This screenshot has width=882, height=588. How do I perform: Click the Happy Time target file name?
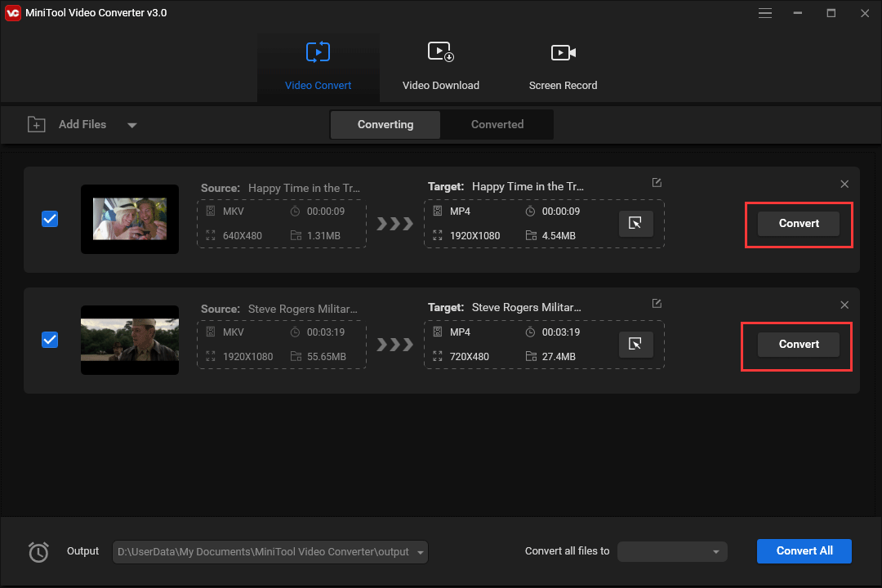[528, 186]
